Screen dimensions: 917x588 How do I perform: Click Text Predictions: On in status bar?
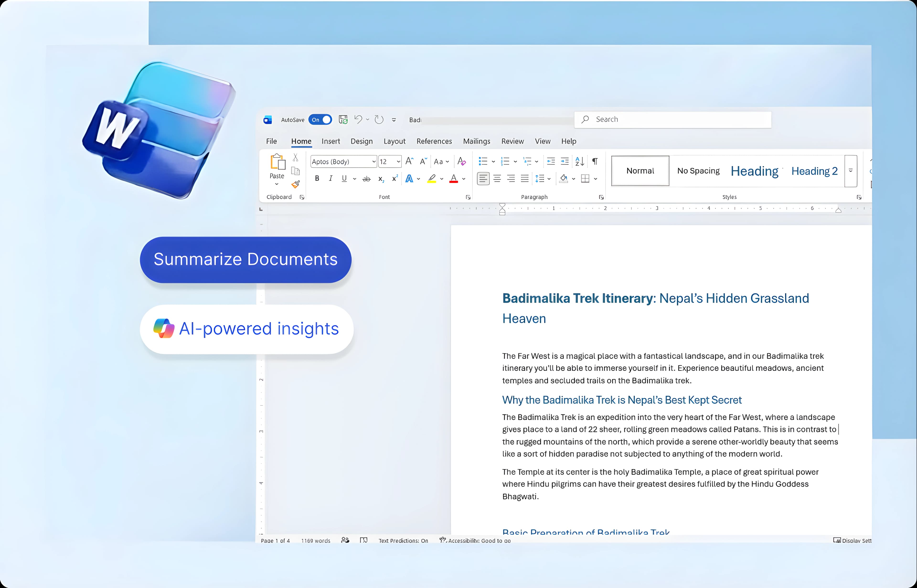coord(403,540)
